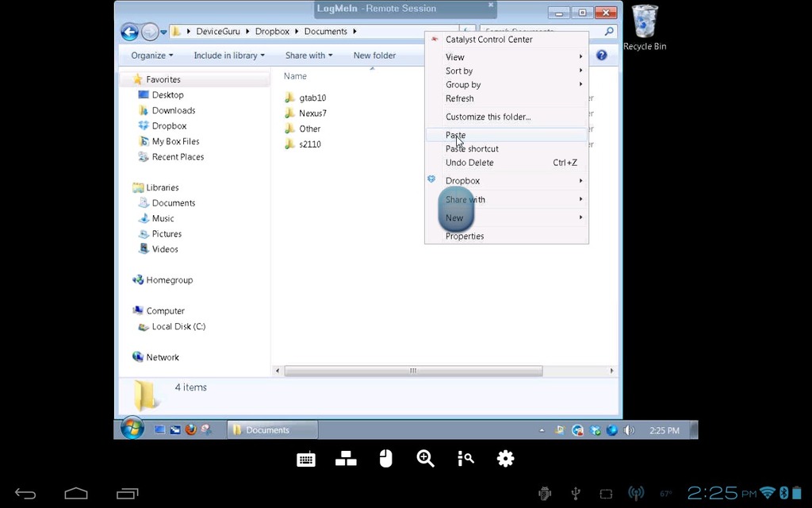
Task: Launch Firefox from the quick launch bar
Action: click(190, 429)
